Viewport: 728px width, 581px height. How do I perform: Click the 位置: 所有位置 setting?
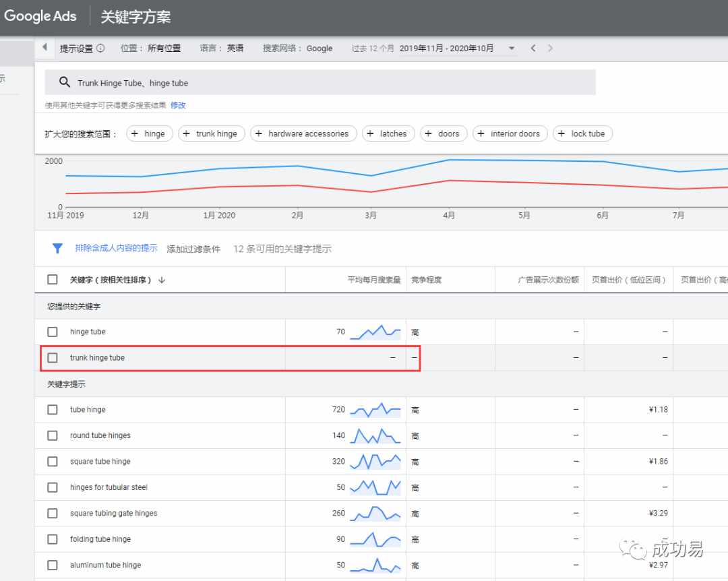click(x=150, y=49)
